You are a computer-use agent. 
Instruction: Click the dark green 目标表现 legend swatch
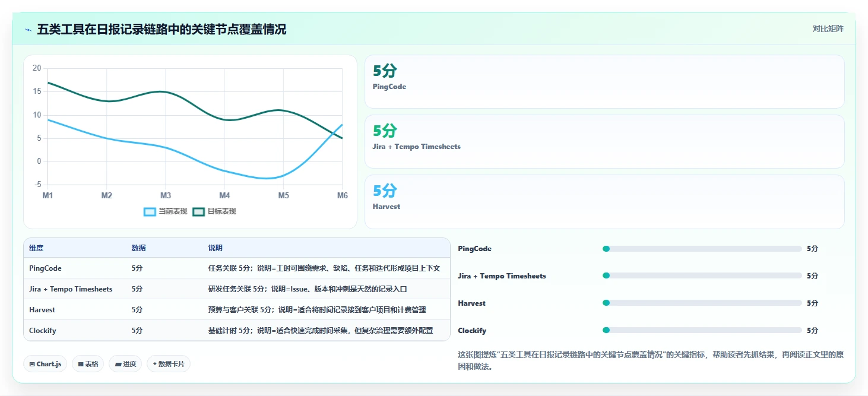[199, 212]
